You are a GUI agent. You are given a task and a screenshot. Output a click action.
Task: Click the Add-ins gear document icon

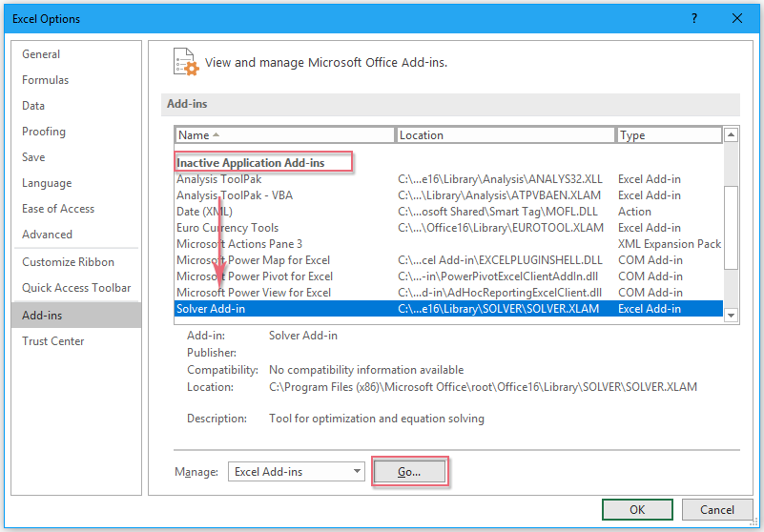(186, 62)
